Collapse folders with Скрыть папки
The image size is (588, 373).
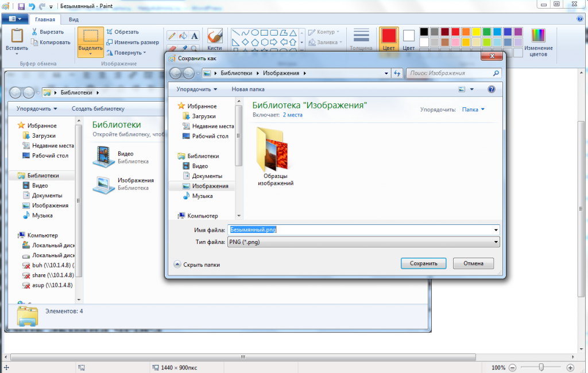pos(198,265)
